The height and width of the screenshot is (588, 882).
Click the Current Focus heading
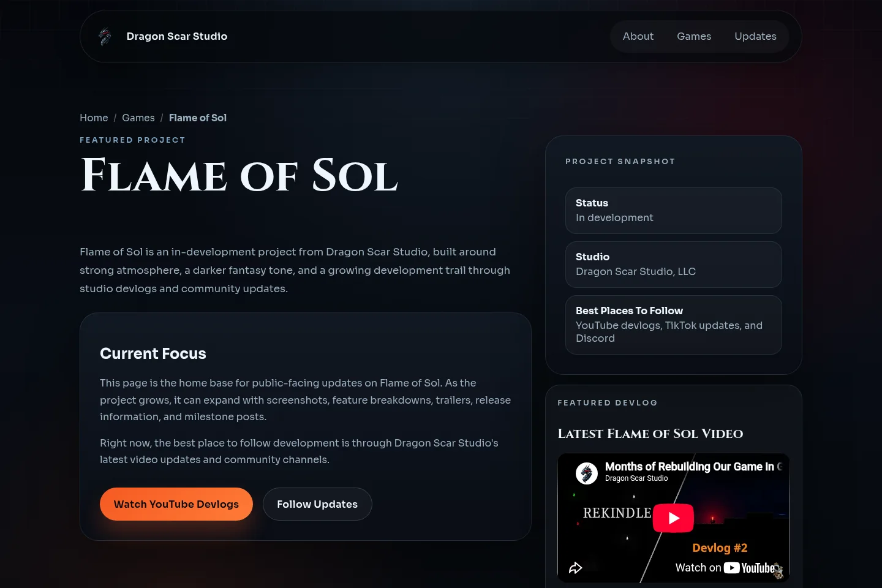pos(153,353)
